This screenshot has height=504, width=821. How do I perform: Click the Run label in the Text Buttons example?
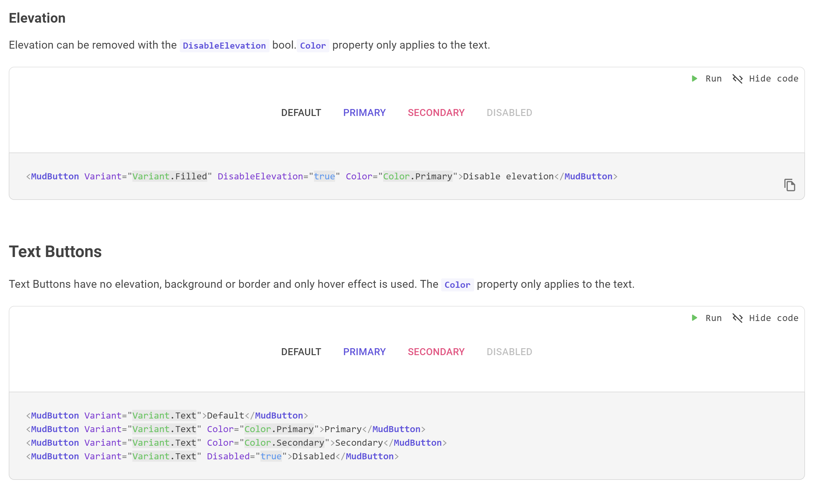tap(713, 318)
